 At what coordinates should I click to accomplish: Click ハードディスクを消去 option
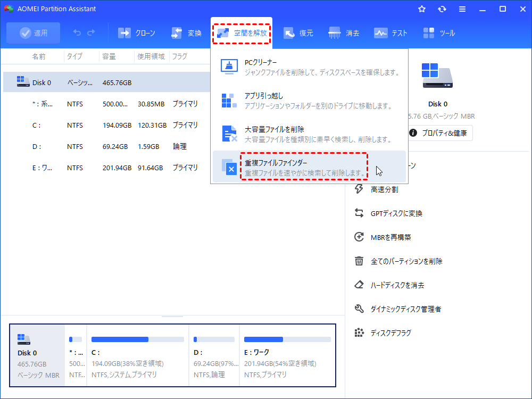coord(397,285)
